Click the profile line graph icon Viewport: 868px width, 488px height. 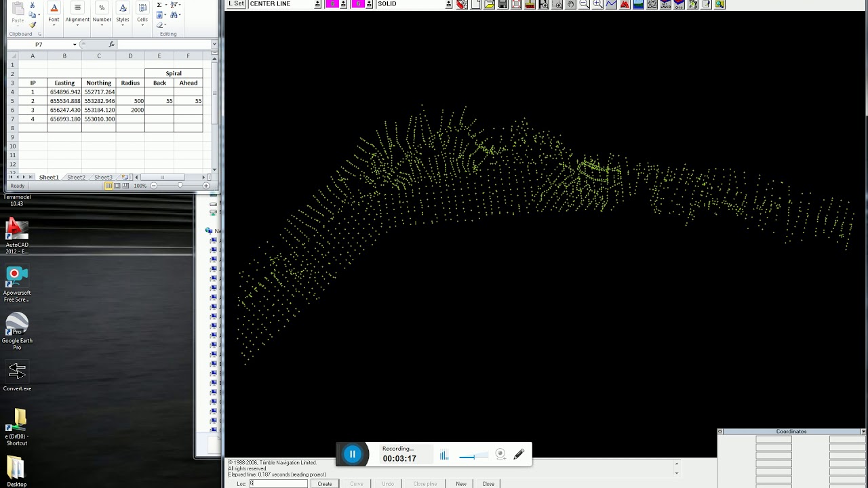(611, 4)
